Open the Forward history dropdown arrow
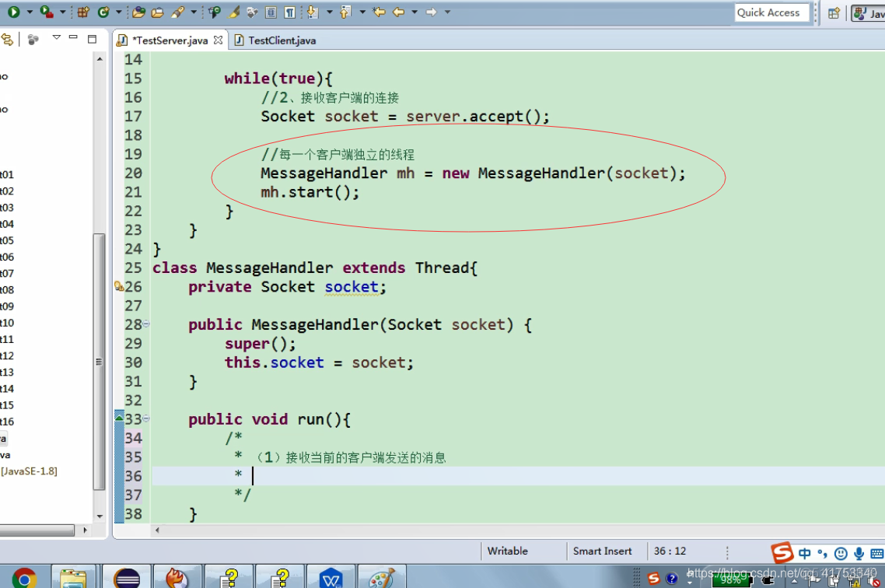This screenshot has height=588, width=885. pyautogui.click(x=448, y=12)
